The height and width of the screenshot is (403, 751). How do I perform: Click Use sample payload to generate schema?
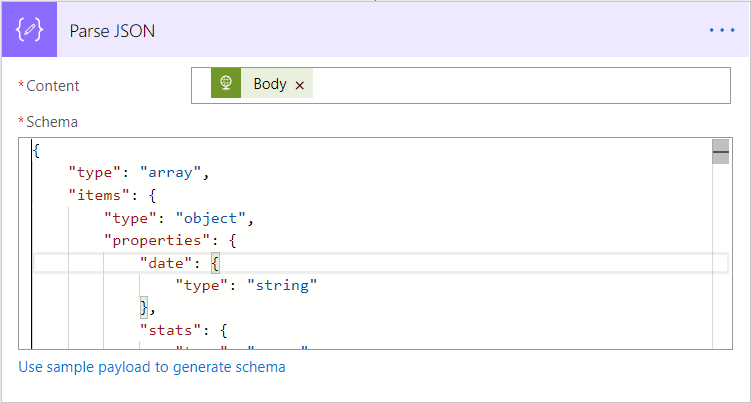[x=152, y=367]
